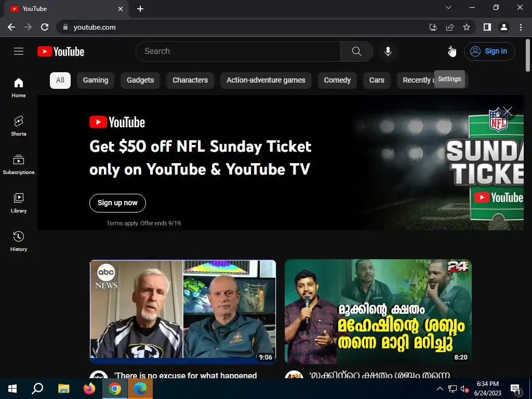
Task: Open Shorts in sidebar
Action: [x=19, y=126]
